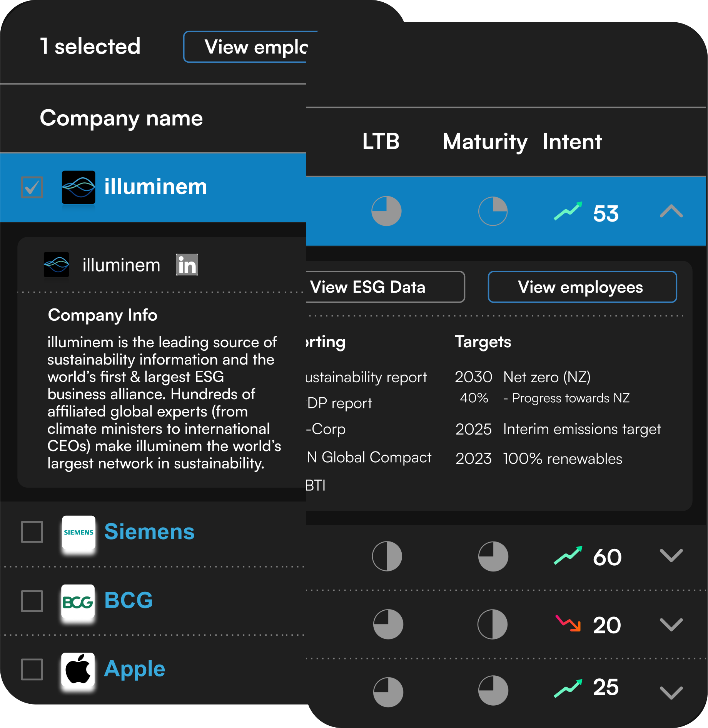Image resolution: width=708 pixels, height=728 pixels.
Task: Select the BCG checkbox
Action: point(32,601)
